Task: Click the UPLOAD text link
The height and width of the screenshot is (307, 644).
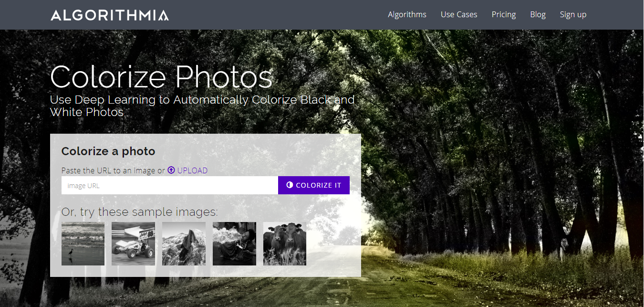Action: pos(192,170)
